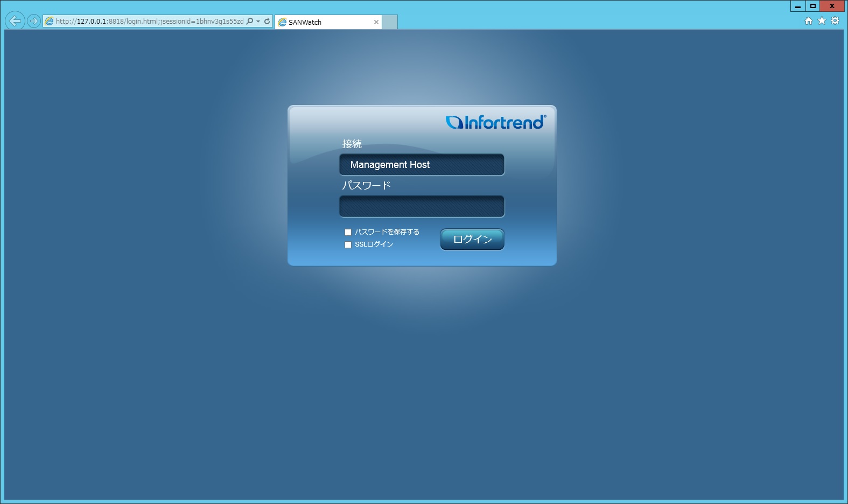The height and width of the screenshot is (504, 848).
Task: Open the browser Tools gear icon
Action: (835, 21)
